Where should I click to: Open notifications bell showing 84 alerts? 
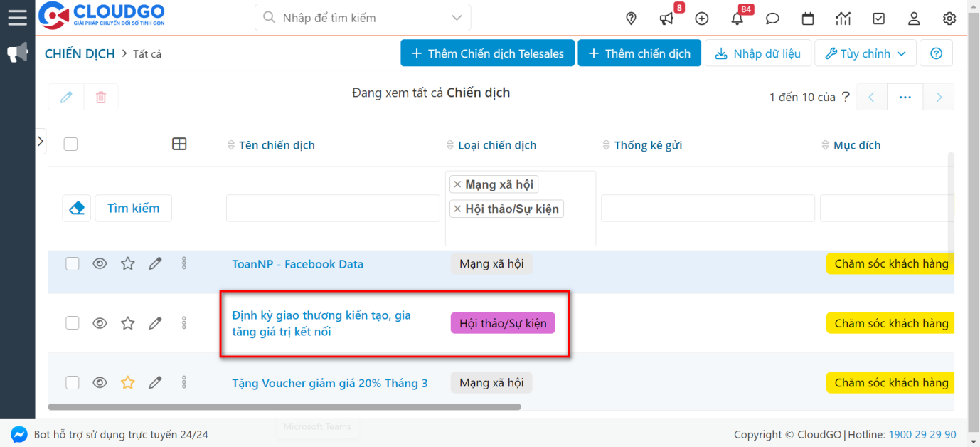pyautogui.click(x=737, y=19)
